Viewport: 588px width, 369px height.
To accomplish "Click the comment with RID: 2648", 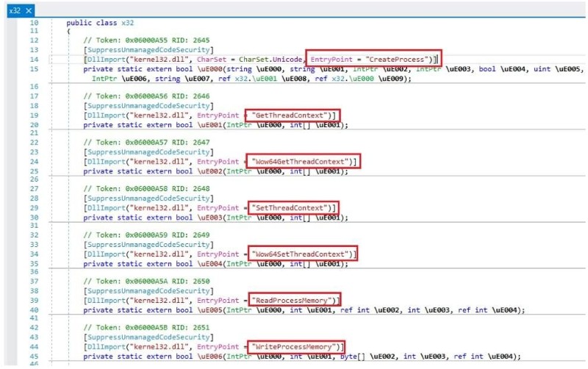I will [146, 189].
